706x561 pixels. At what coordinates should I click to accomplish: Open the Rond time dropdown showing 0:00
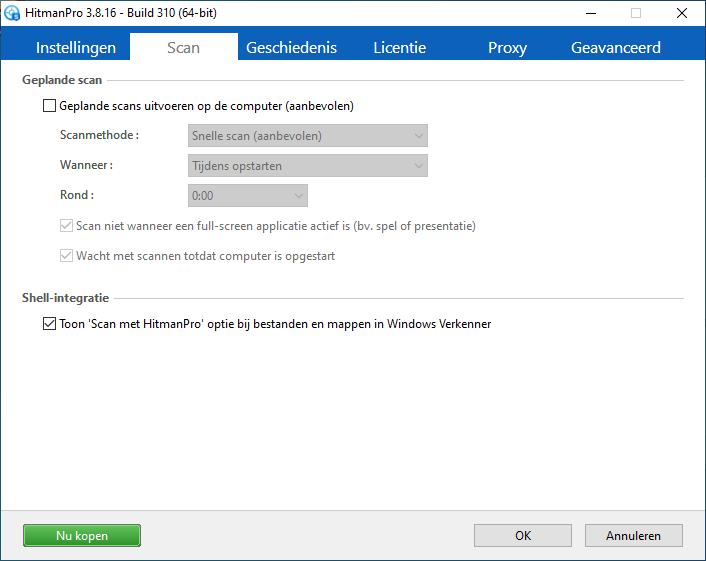click(x=248, y=195)
